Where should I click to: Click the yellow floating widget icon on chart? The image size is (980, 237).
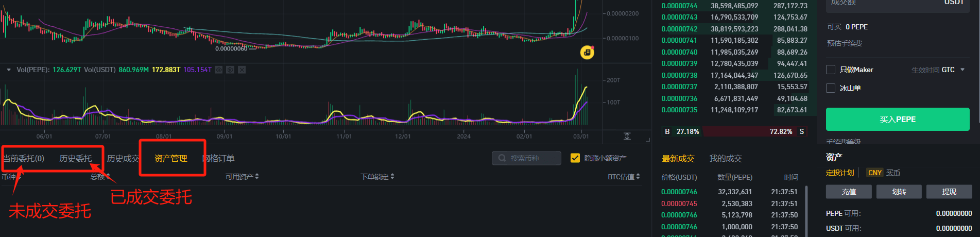pyautogui.click(x=587, y=52)
